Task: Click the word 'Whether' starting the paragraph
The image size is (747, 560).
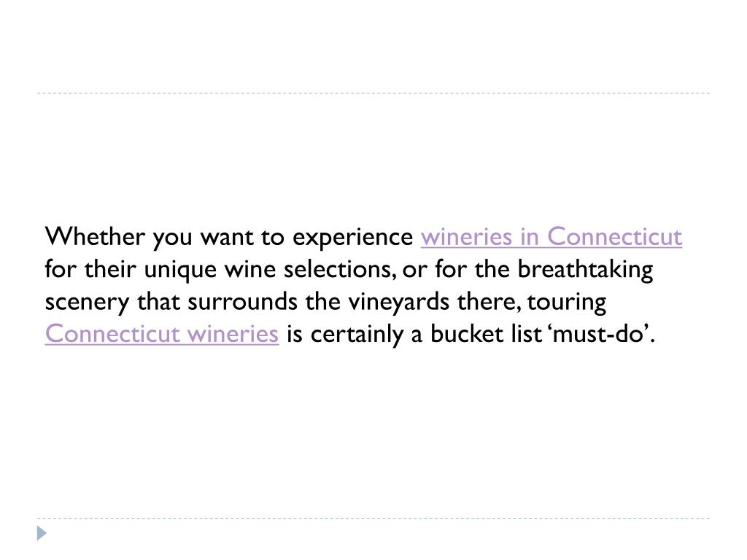Action: point(95,236)
